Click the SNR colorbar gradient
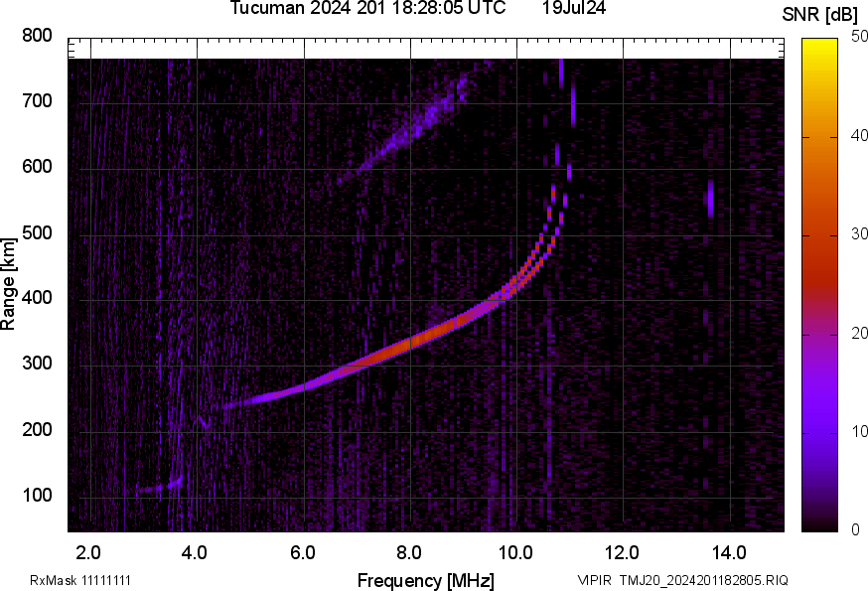 [820, 285]
